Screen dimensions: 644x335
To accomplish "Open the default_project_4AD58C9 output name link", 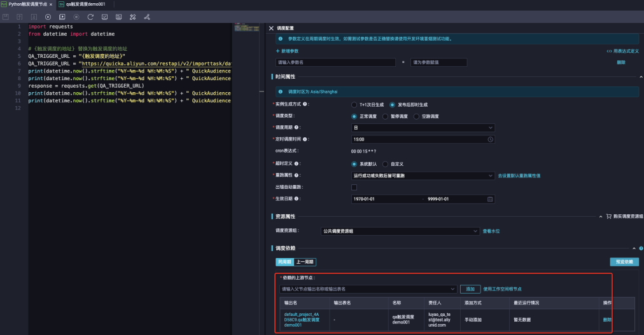I will (302, 320).
